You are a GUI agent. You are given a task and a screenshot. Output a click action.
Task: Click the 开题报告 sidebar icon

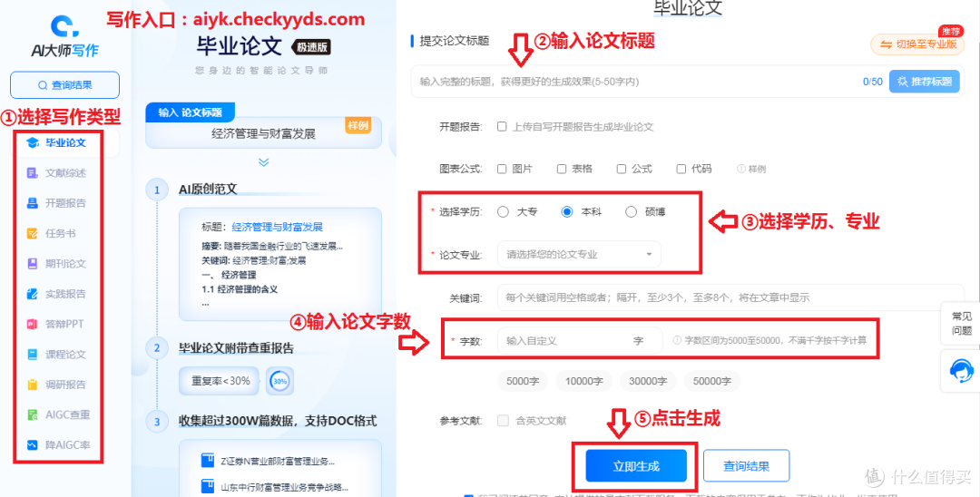click(x=33, y=203)
